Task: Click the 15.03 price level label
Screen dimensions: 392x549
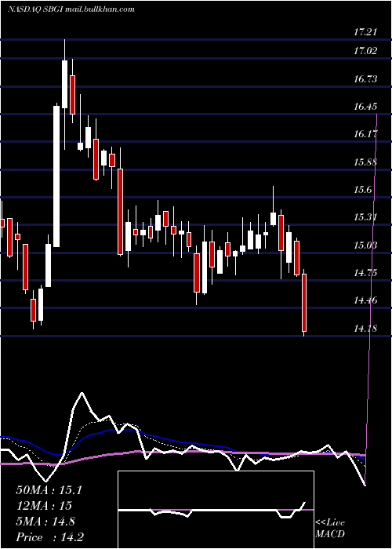Action: pos(365,245)
